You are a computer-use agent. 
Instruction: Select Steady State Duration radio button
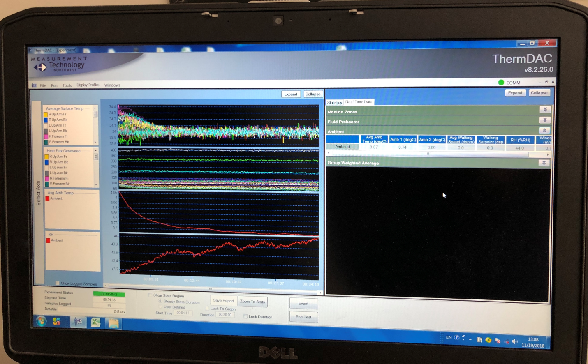160,301
